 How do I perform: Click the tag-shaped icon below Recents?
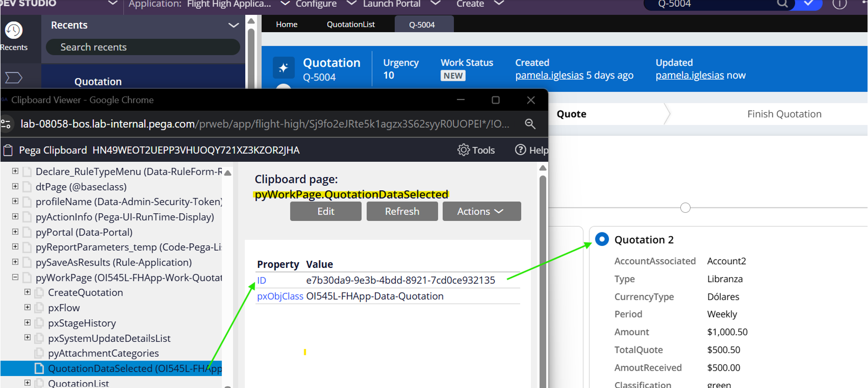click(x=13, y=77)
